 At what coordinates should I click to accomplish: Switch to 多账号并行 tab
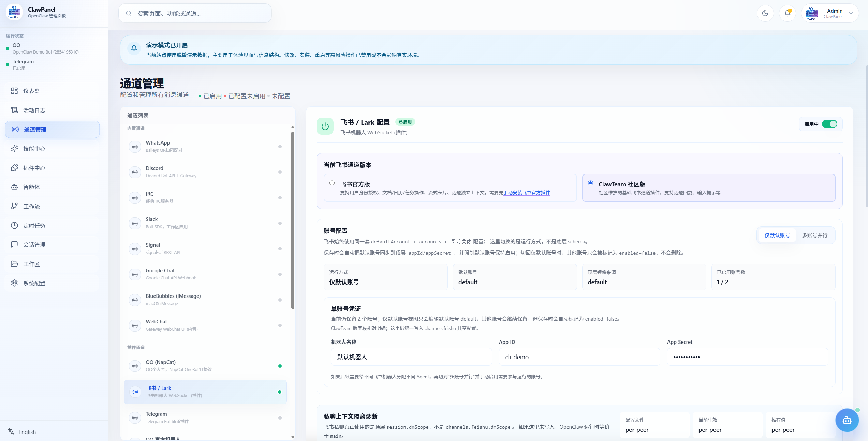[814, 235]
